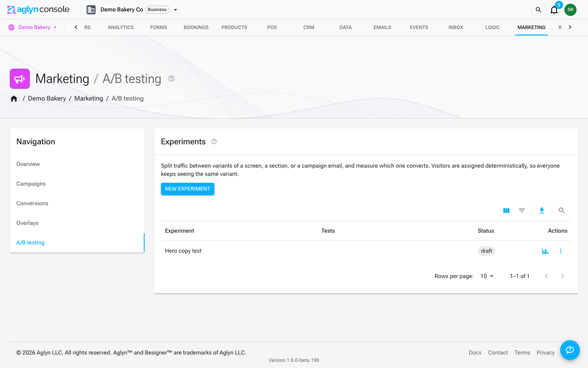This screenshot has width=588, height=368.
Task: Change rows per page dropdown
Action: click(487, 276)
